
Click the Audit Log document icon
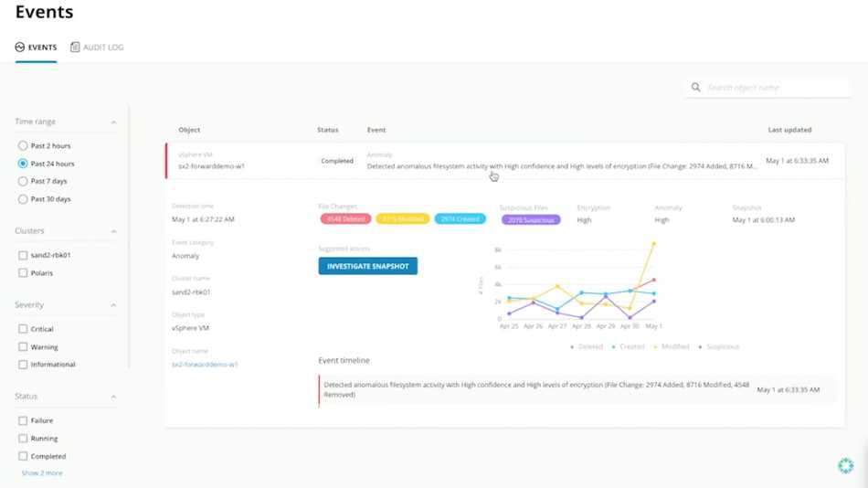(75, 48)
